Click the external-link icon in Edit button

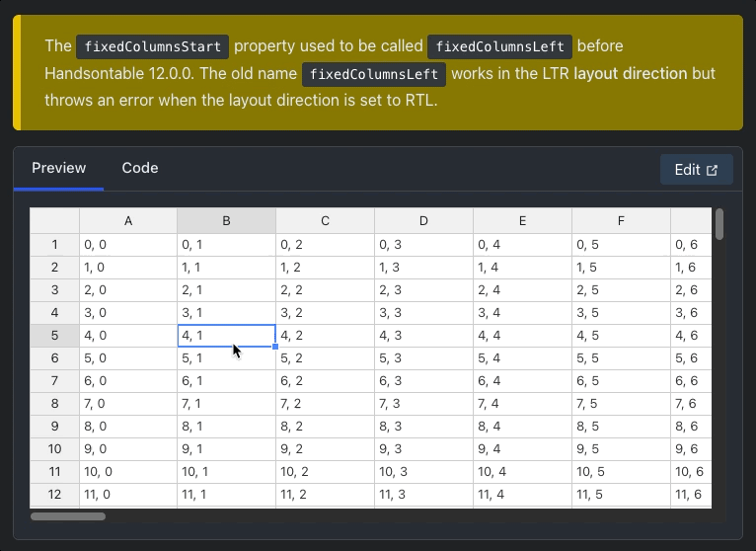(712, 170)
